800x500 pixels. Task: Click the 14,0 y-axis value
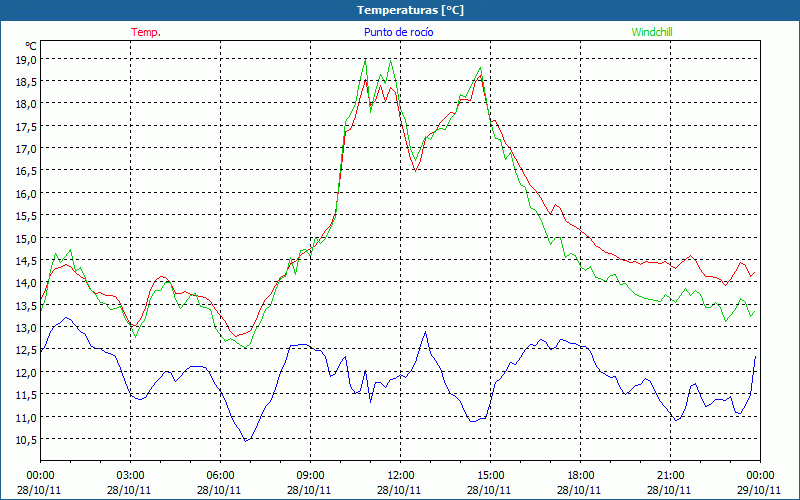(27, 283)
